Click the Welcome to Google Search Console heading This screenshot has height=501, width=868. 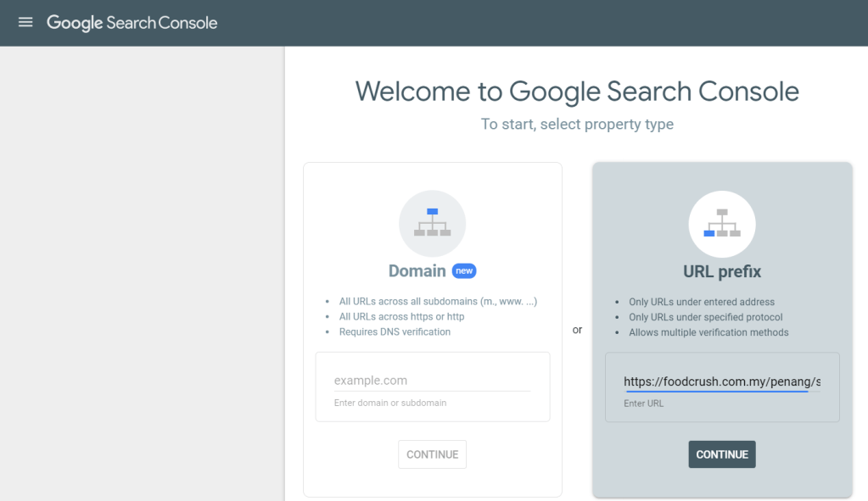click(577, 92)
